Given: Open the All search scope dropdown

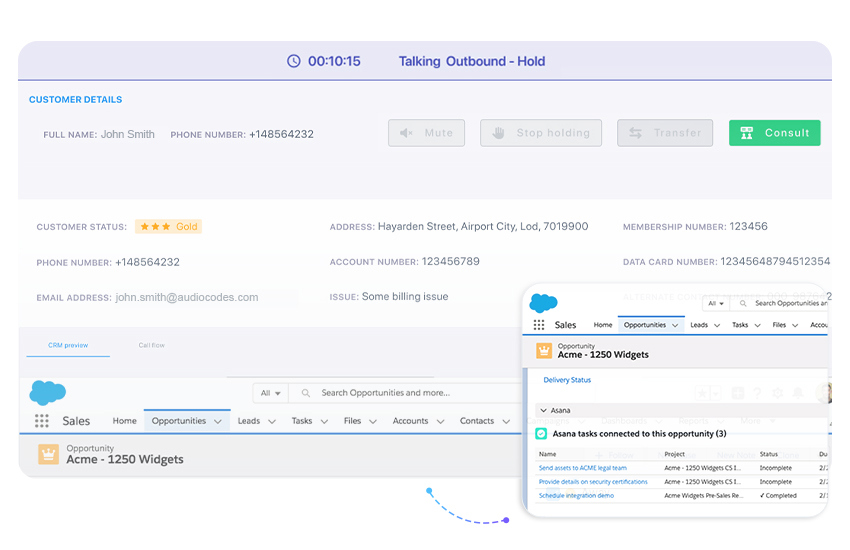Looking at the screenshot, I should point(270,393).
